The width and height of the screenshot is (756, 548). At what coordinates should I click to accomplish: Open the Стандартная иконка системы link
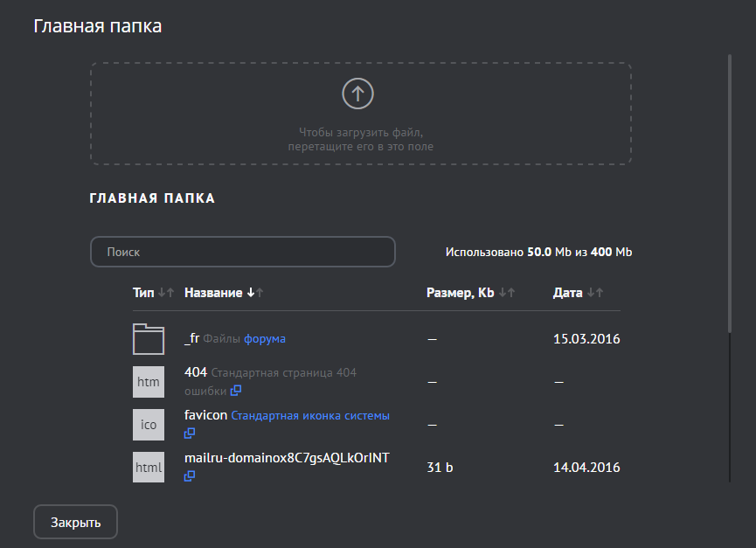[310, 416]
